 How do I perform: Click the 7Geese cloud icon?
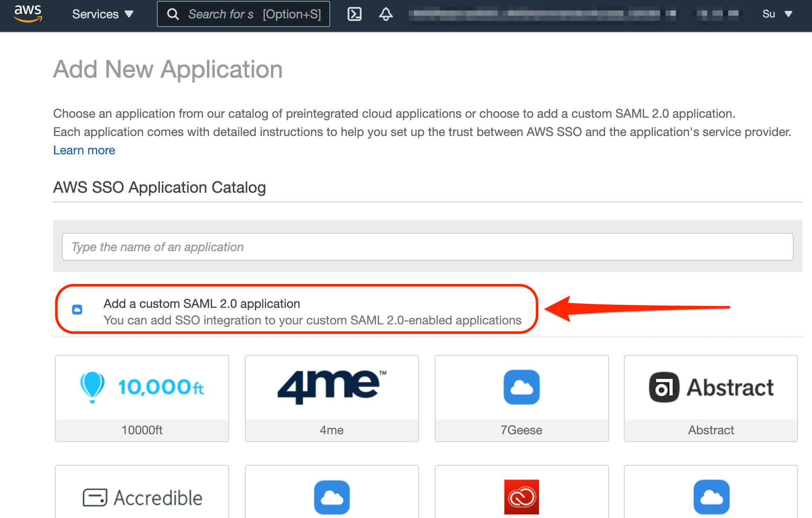pyautogui.click(x=521, y=387)
